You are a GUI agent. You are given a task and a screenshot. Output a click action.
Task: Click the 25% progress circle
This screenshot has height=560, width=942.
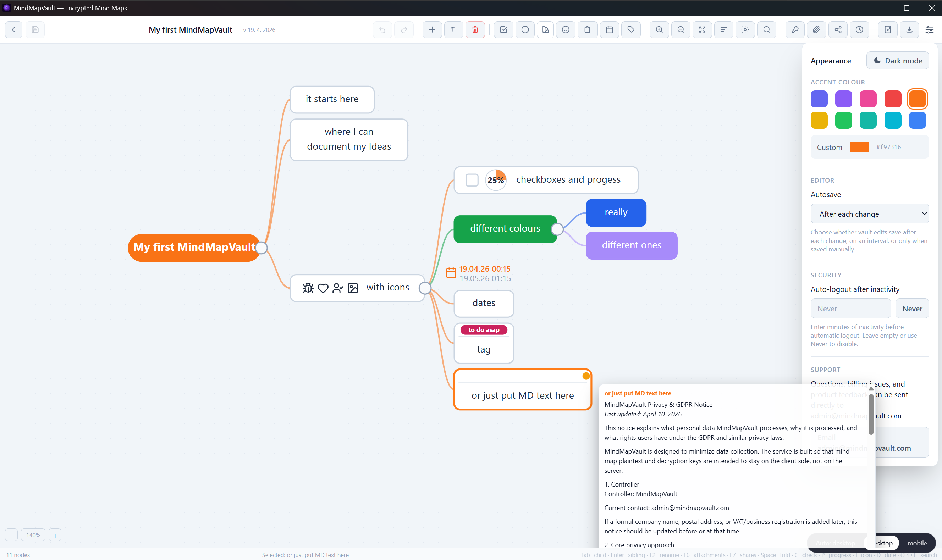pyautogui.click(x=496, y=180)
